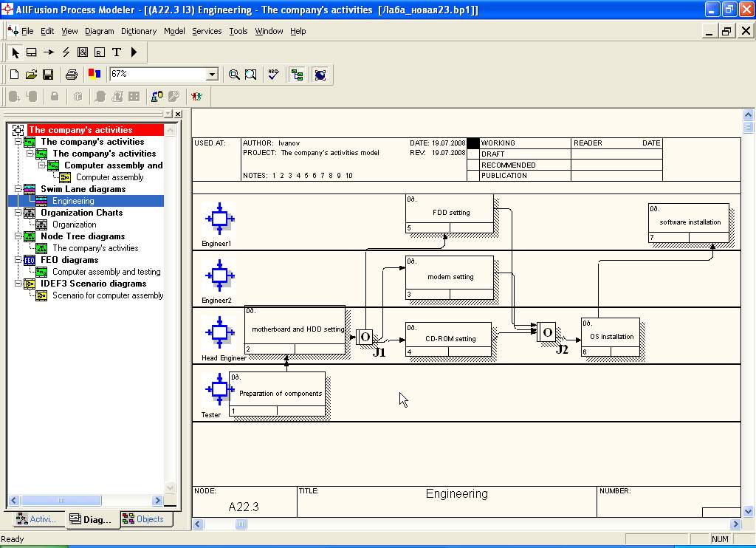Select the Preparation of components box

pyautogui.click(x=278, y=394)
